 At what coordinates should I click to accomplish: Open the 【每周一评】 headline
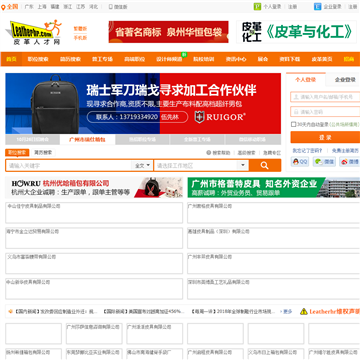click(233, 312)
